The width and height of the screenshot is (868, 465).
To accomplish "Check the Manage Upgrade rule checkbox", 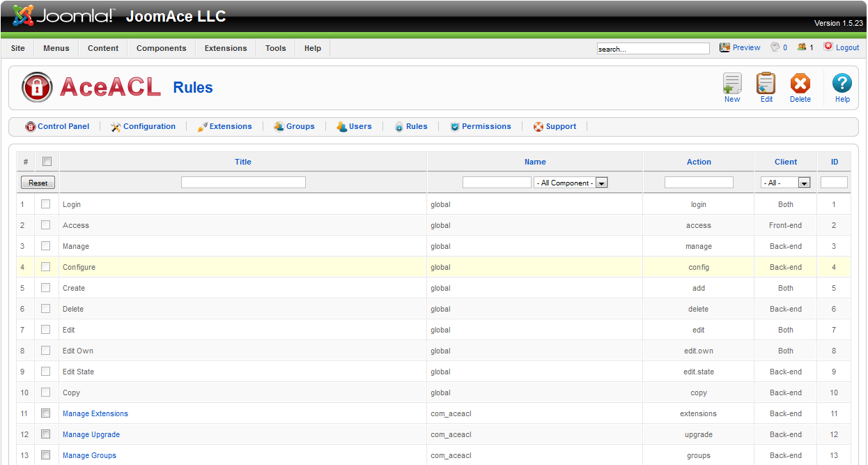I will [x=46, y=434].
